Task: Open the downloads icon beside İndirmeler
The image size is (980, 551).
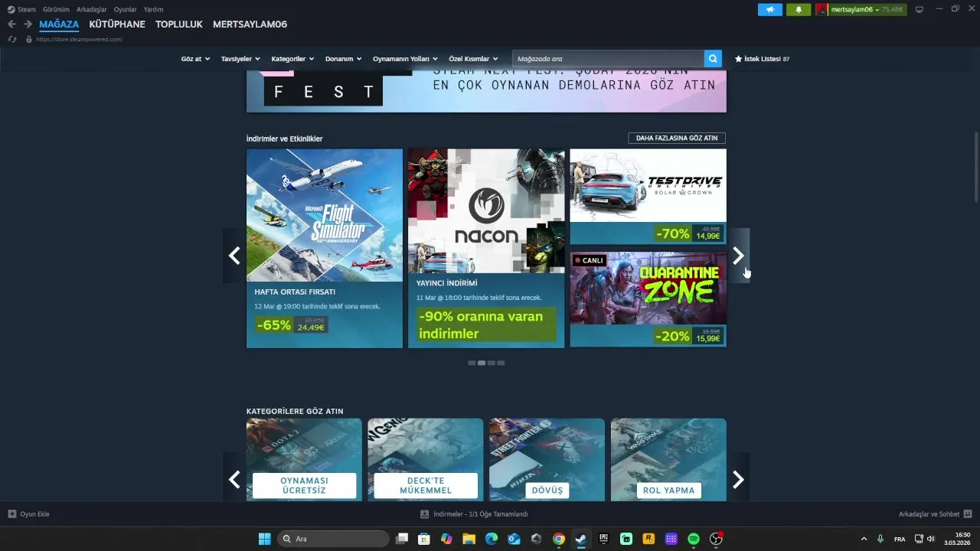Action: point(425,514)
